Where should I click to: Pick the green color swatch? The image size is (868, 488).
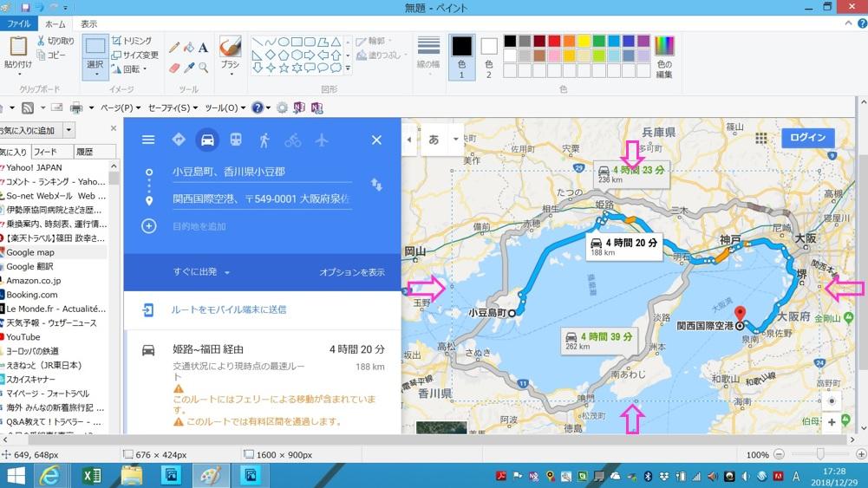tap(599, 41)
